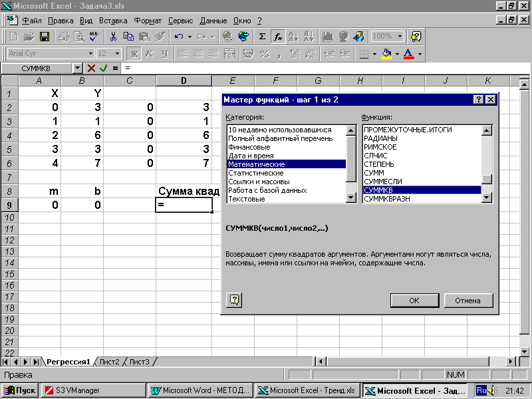Click the wizard's help assistant button

point(234,300)
